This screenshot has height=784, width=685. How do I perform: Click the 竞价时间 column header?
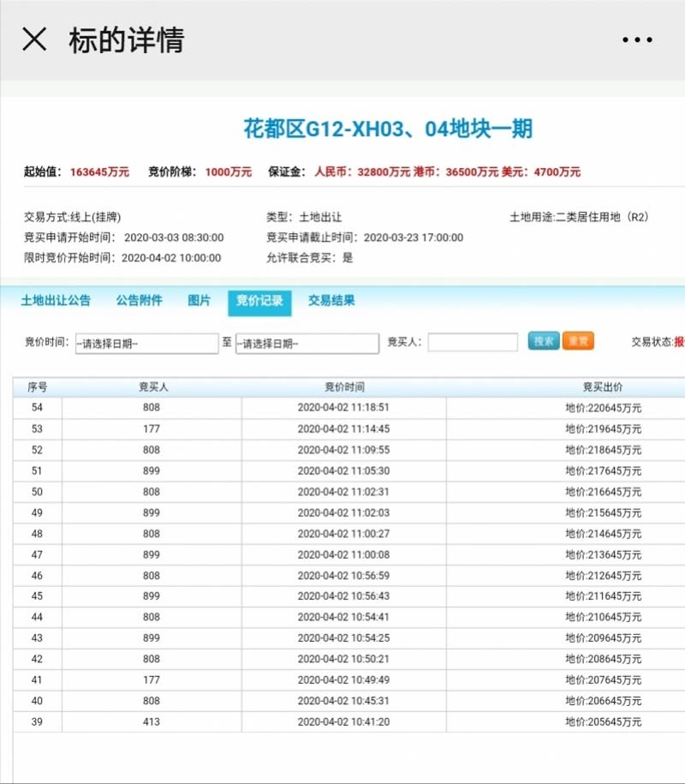pos(343,387)
